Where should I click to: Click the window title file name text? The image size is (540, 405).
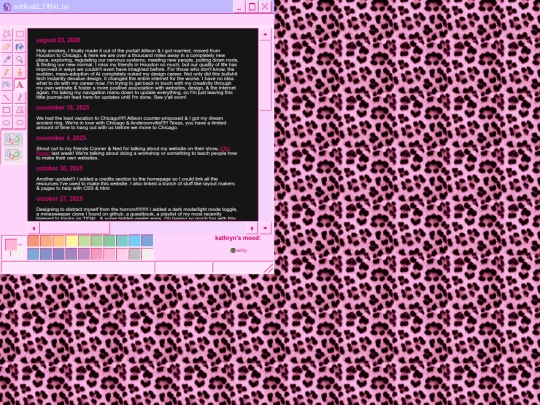click(x=41, y=7)
